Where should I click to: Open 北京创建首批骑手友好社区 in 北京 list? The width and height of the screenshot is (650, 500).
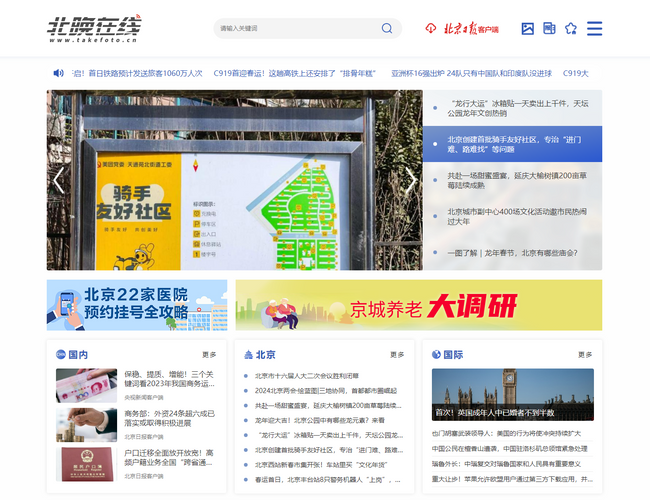pyautogui.click(x=329, y=450)
